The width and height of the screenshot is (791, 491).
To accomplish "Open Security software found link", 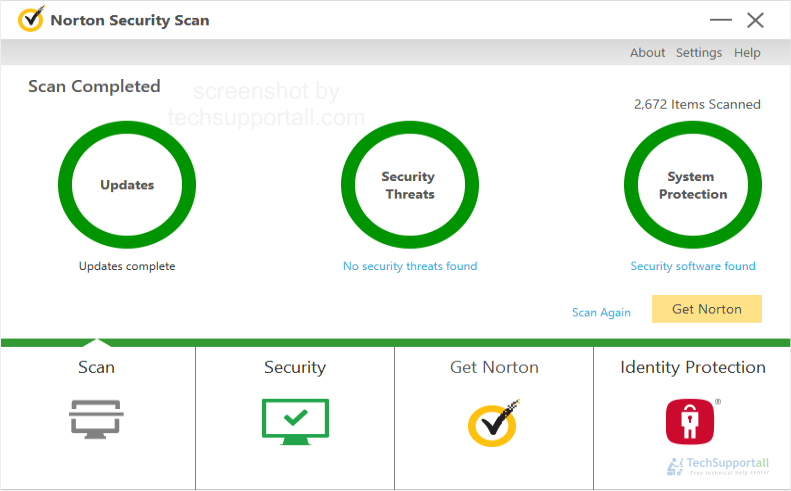I will 693,266.
